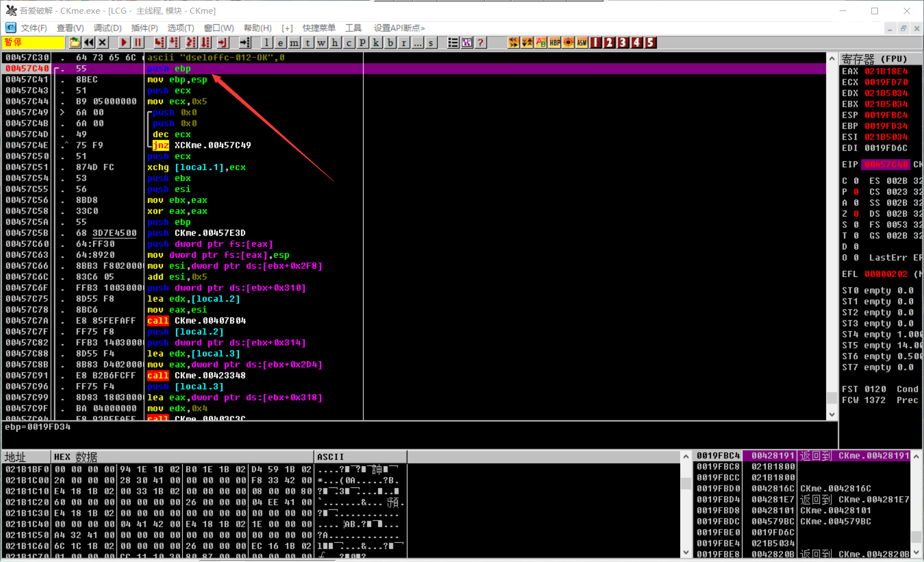Screen dimensions: 924x562
Task: Click Execute Till Return toolbar icon
Action: (223, 43)
